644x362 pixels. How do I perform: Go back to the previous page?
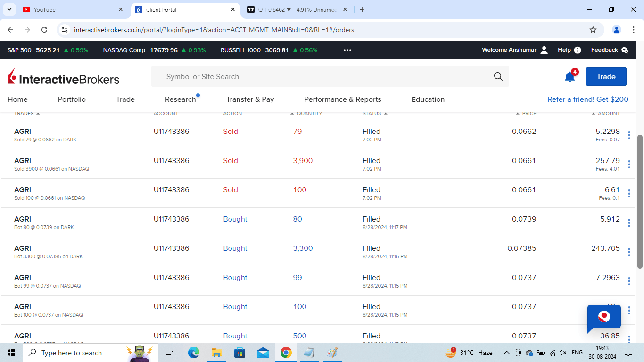11,30
